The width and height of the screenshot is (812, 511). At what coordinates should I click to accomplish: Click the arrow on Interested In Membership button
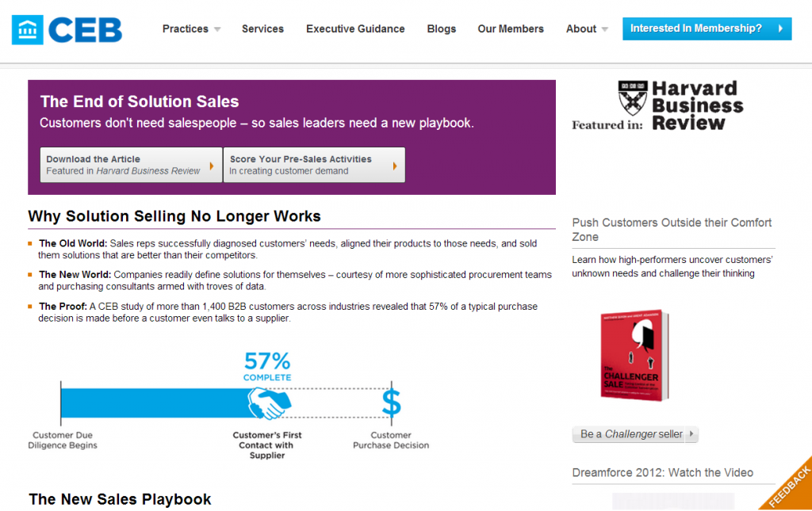point(780,29)
